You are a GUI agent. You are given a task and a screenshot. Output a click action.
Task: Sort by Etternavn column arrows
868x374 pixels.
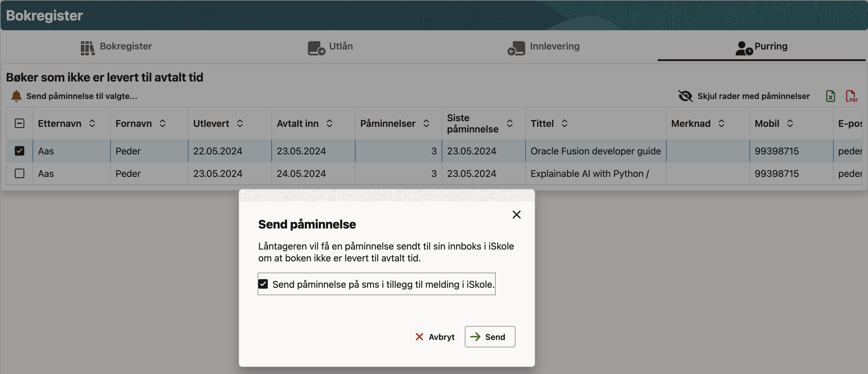92,124
